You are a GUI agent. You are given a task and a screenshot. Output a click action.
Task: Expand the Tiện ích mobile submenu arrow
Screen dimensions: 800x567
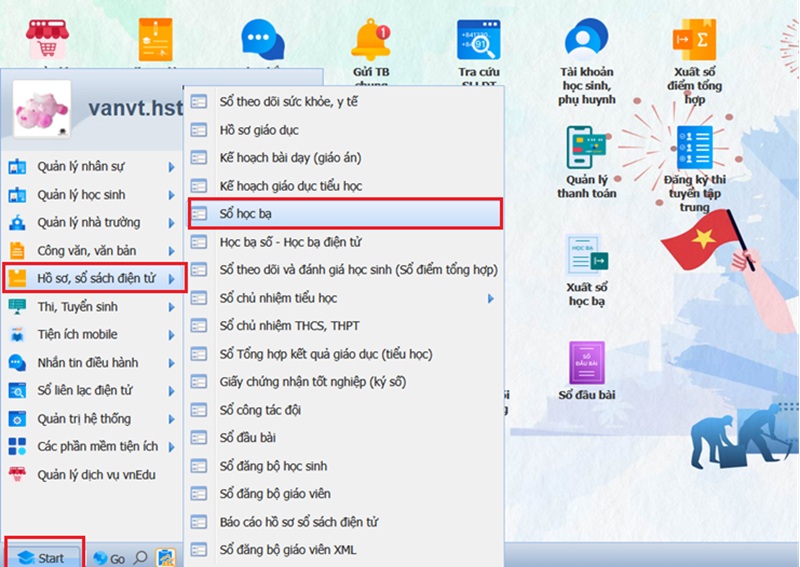point(171,335)
